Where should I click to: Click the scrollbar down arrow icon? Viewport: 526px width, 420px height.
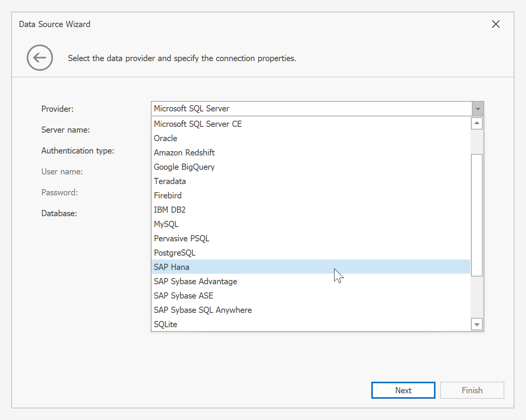click(477, 324)
